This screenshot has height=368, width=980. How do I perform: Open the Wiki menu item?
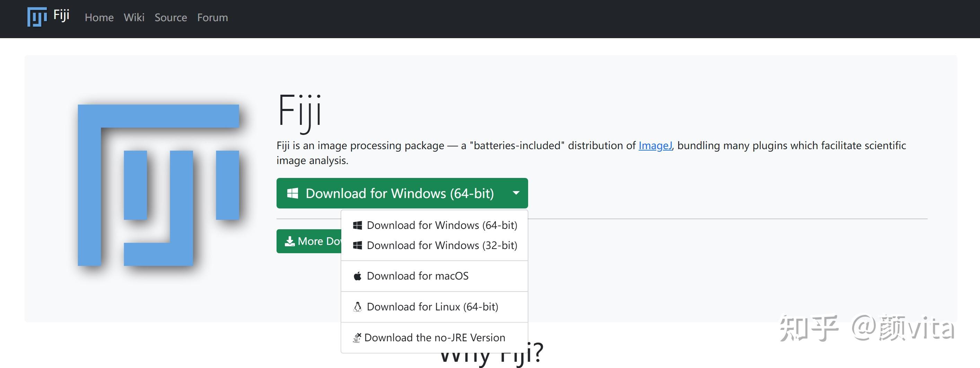(x=134, y=18)
